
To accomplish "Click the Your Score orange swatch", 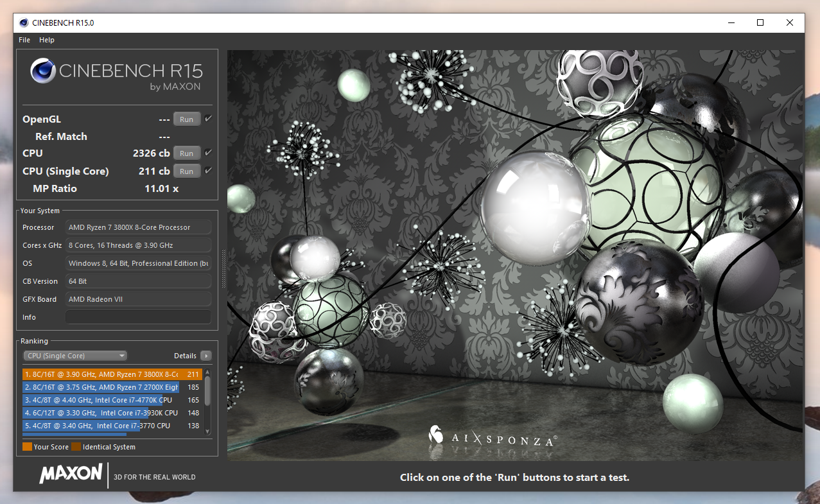I will click(x=27, y=447).
